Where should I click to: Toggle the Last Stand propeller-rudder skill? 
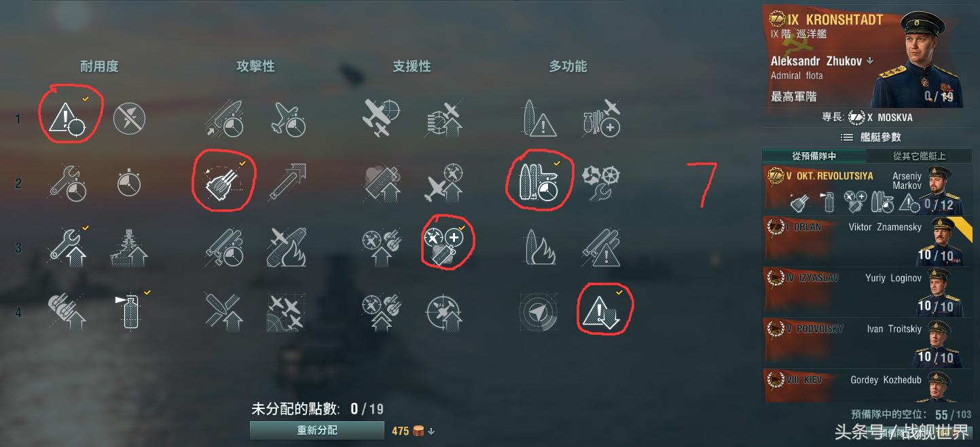[x=601, y=182]
